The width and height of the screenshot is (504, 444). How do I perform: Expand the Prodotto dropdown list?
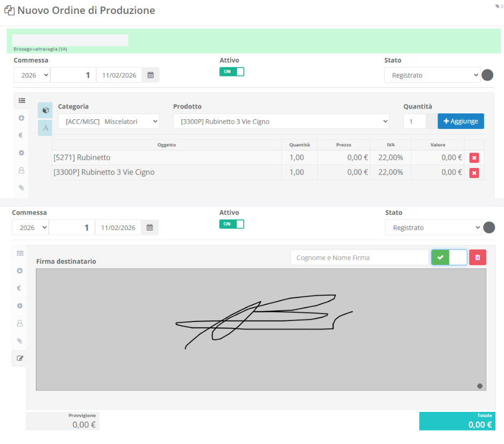click(281, 121)
